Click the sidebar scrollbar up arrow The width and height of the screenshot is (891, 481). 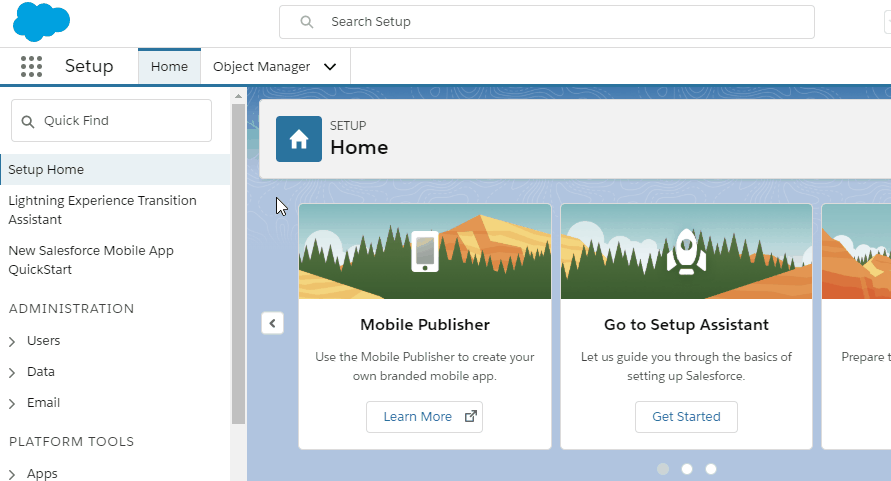[238, 96]
